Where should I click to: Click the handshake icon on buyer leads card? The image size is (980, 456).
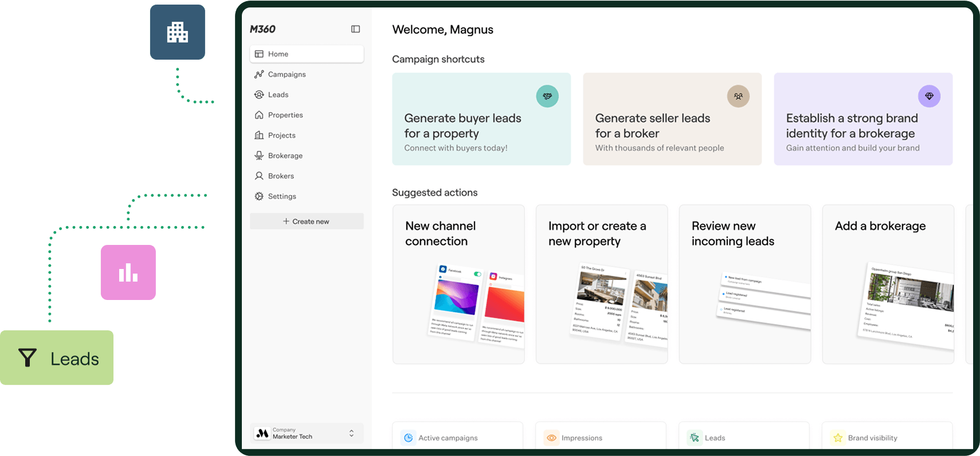547,96
